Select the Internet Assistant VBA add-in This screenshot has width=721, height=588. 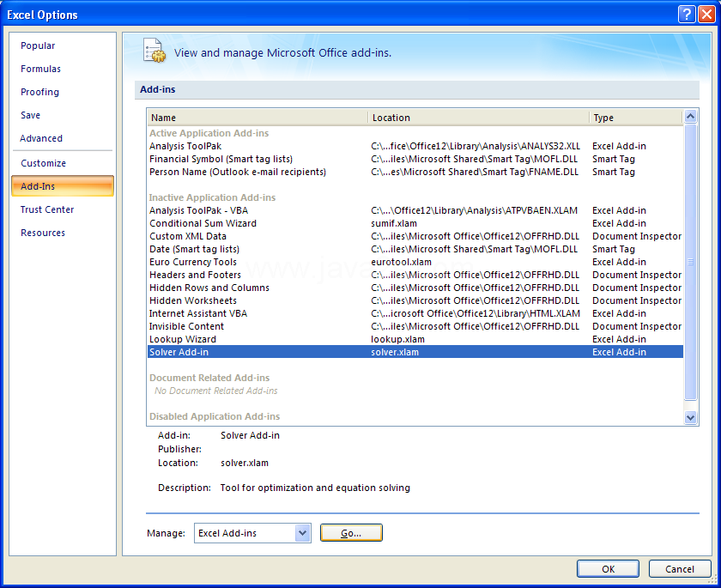[415, 313]
